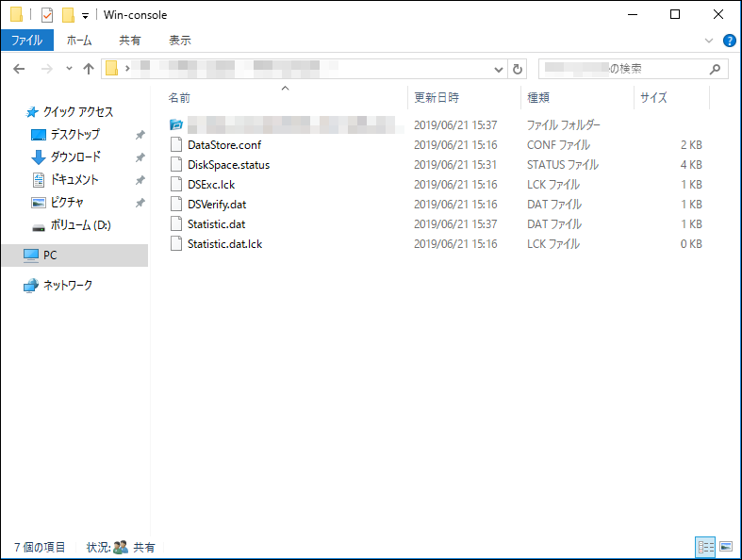The image size is (742, 560).
Task: Click the file icon of DataStore.conf
Action: 176,145
